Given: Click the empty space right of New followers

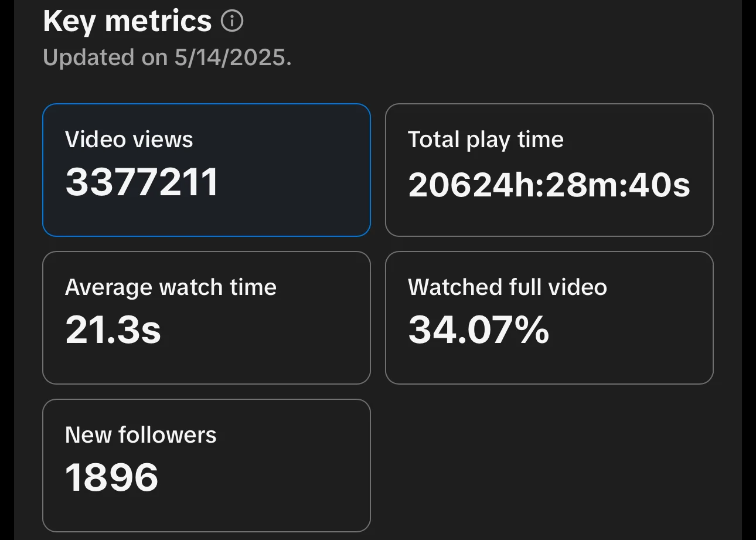Looking at the screenshot, I should pyautogui.click(x=549, y=466).
